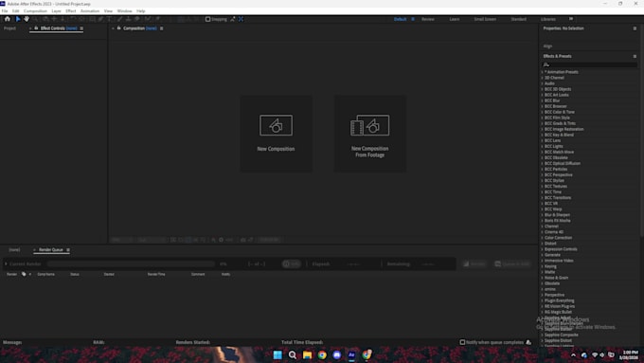The image size is (644, 363).
Task: Show more workspaces overflow arrows
Action: tap(571, 19)
